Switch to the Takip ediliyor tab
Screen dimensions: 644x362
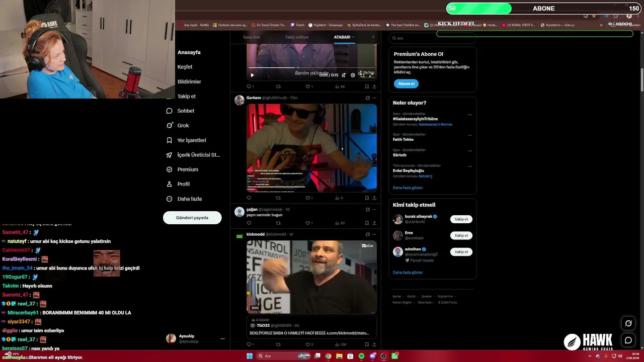297,37
